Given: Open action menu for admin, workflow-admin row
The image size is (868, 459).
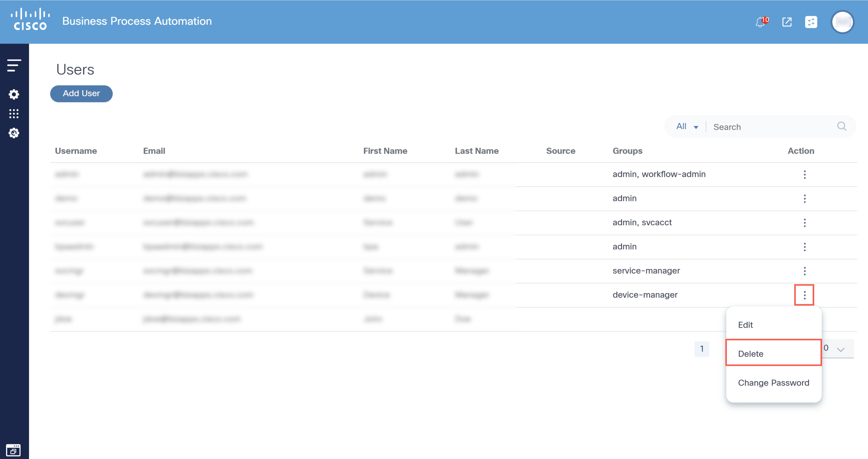Looking at the screenshot, I should click(x=805, y=175).
